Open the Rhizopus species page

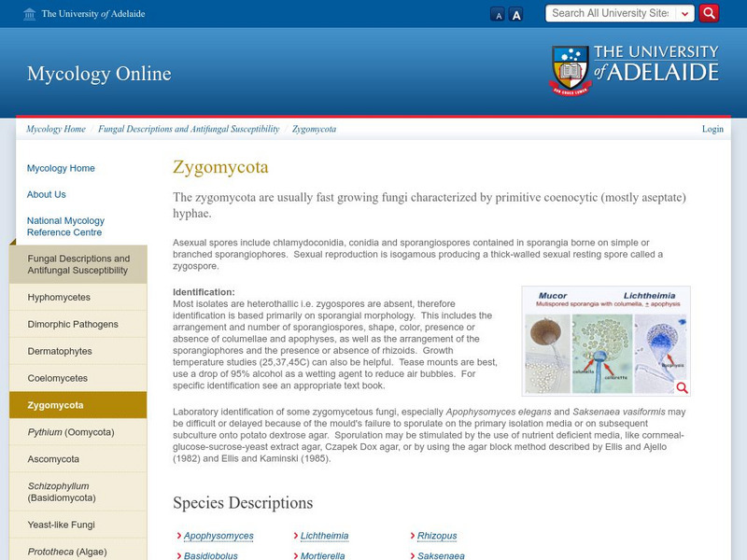pos(436,537)
